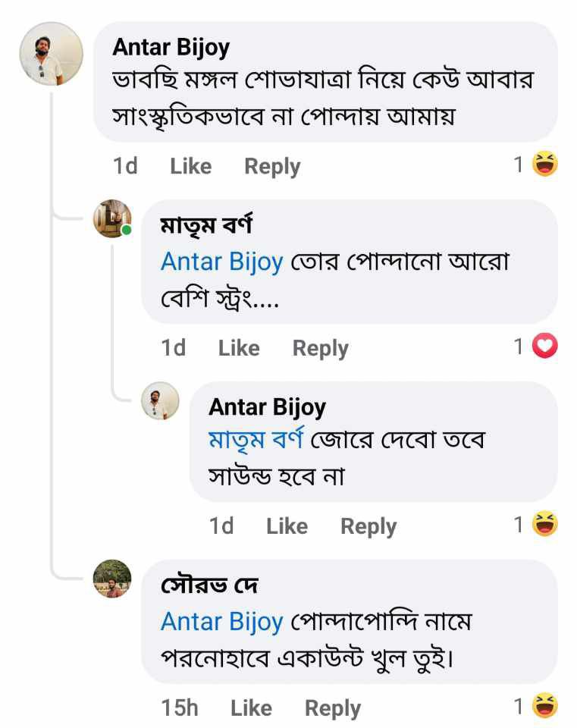
Task: Click the heart reaction on মাতৃম বর্ণ's reply
Action: click(544, 347)
